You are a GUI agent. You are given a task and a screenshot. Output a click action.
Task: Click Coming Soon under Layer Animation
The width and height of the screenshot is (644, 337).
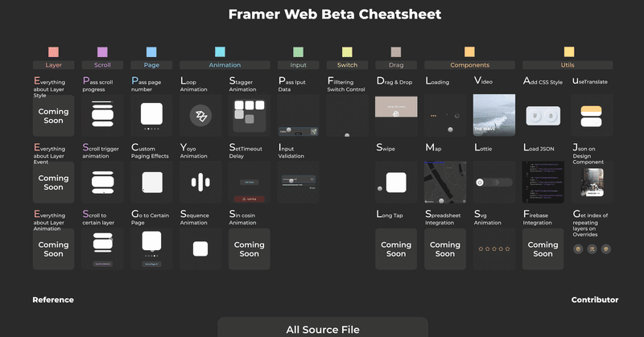click(x=53, y=249)
